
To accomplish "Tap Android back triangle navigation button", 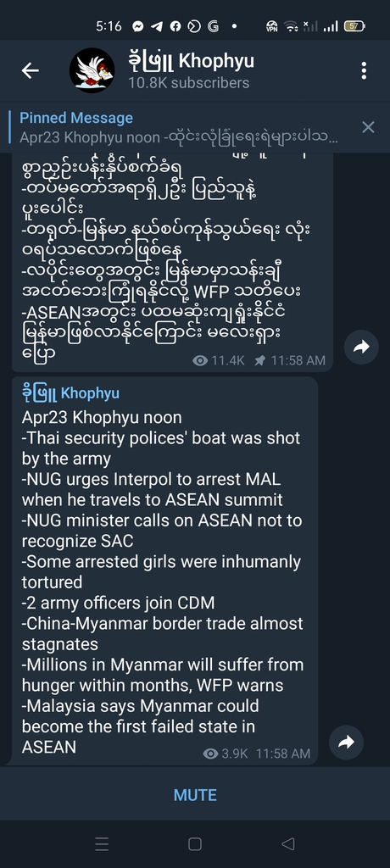I will click(x=287, y=843).
